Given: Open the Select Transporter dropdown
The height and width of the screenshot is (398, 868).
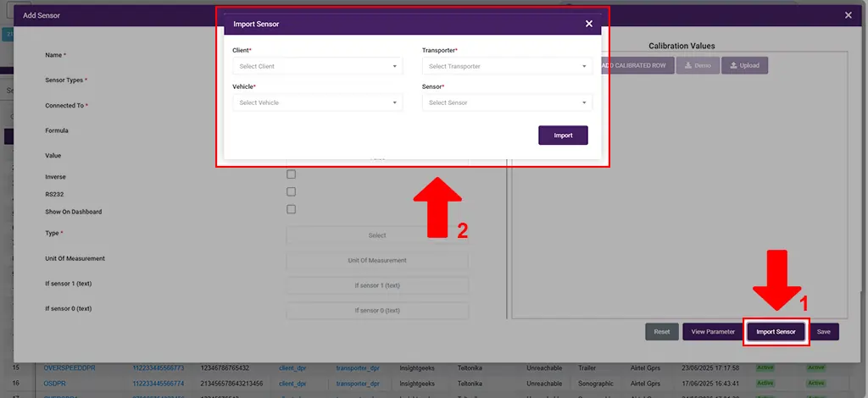Looking at the screenshot, I should coord(507,66).
